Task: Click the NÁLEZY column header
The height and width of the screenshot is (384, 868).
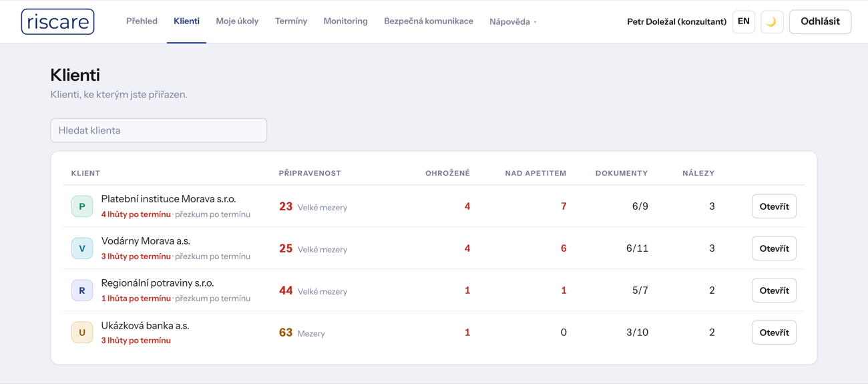Action: 698,173
